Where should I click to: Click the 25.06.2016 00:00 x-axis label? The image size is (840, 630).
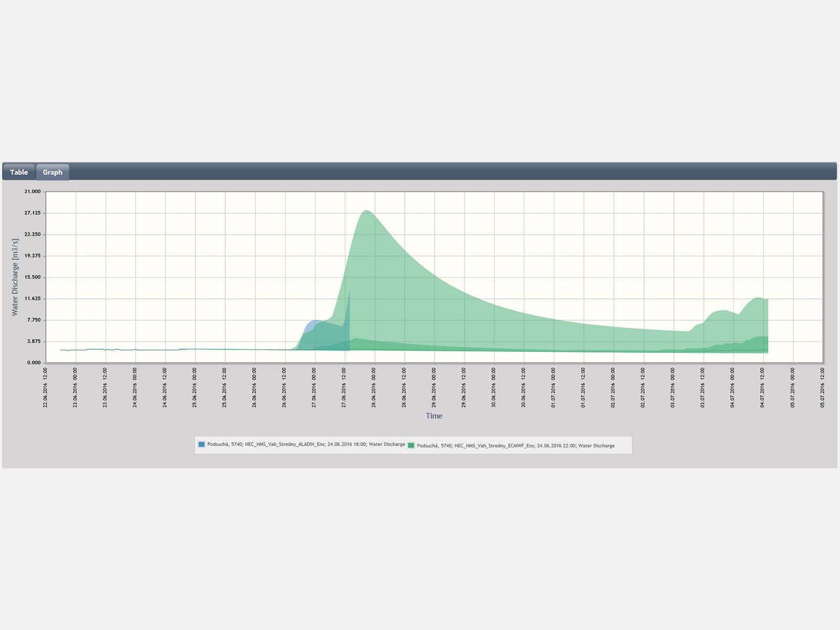[195, 387]
